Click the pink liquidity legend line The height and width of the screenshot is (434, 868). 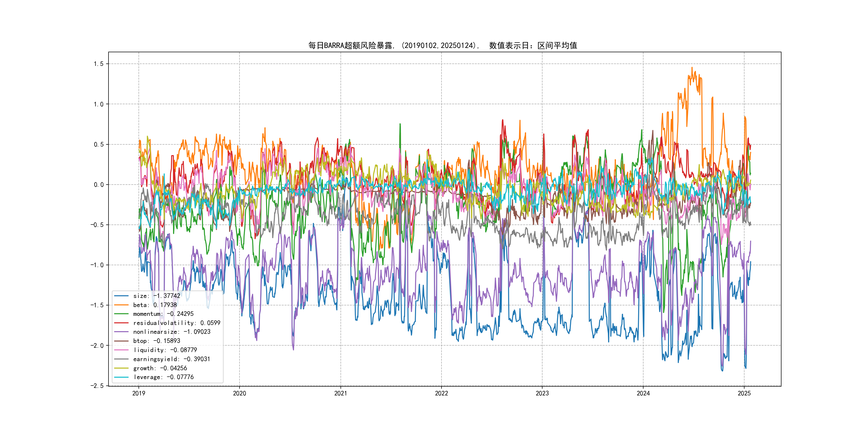(121, 350)
